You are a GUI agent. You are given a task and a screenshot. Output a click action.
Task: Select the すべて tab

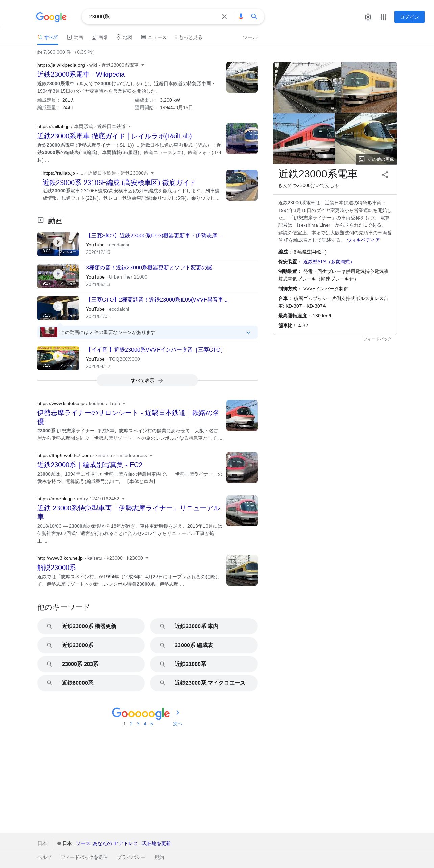click(x=48, y=37)
